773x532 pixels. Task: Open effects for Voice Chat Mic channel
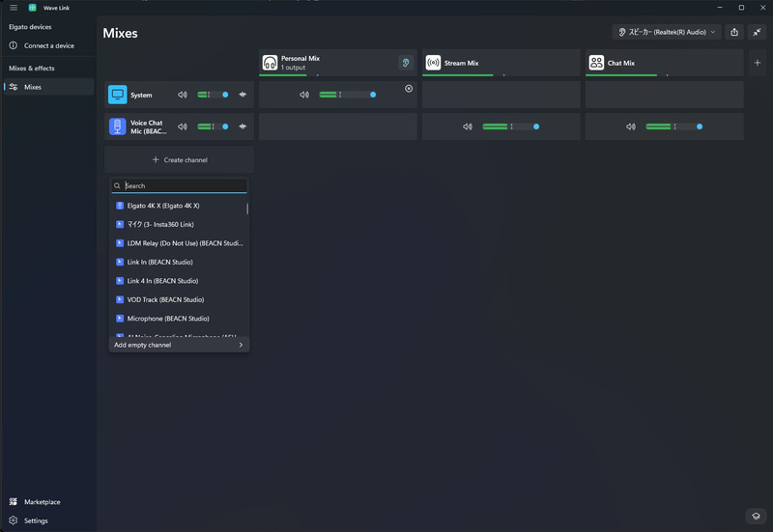click(x=243, y=126)
